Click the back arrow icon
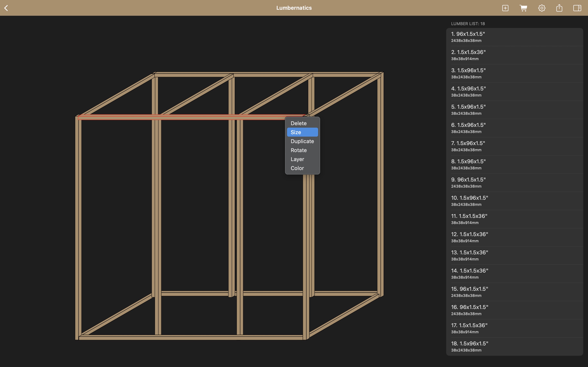 [x=6, y=8]
